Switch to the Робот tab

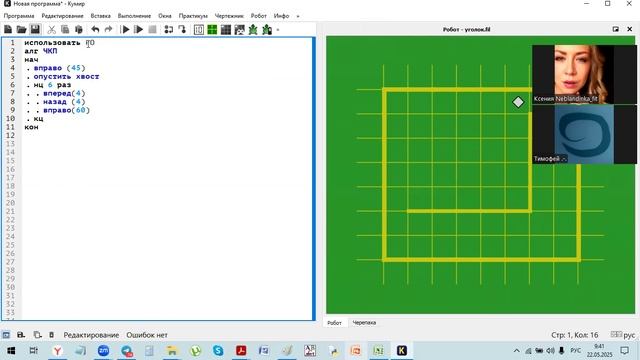coord(334,322)
